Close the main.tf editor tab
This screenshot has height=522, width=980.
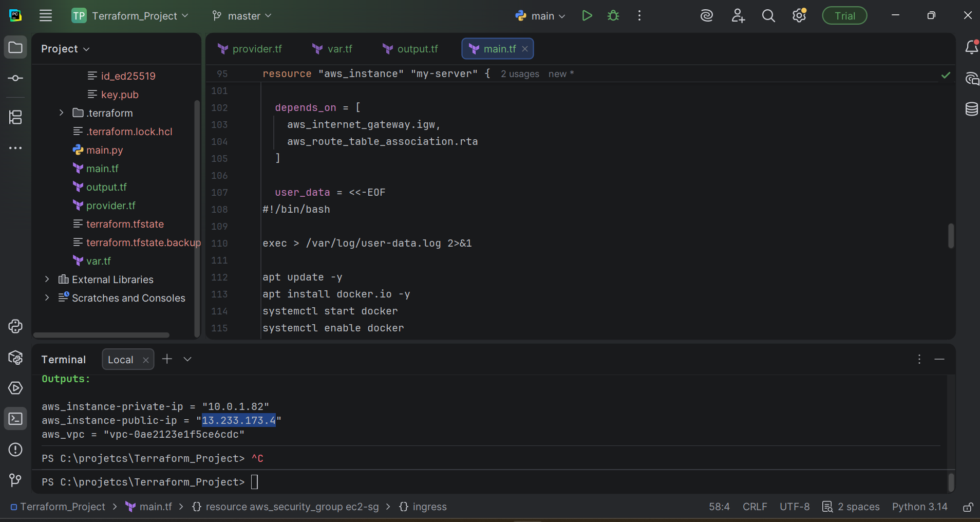(x=524, y=49)
